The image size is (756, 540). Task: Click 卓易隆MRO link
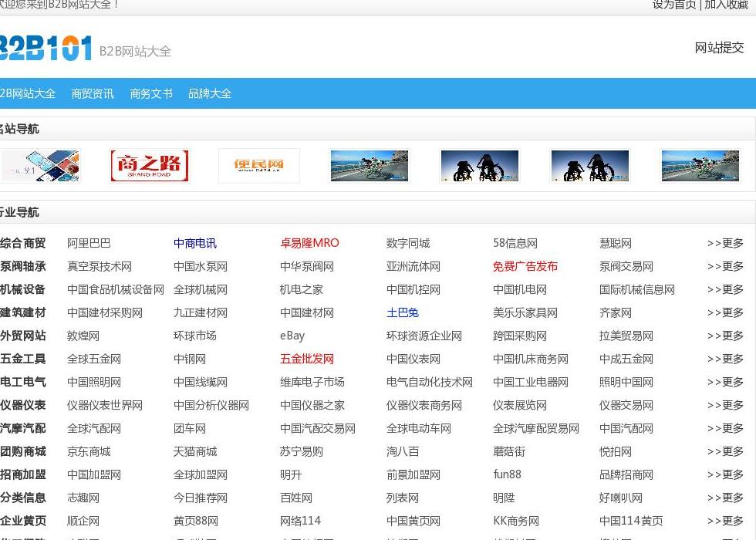(309, 243)
